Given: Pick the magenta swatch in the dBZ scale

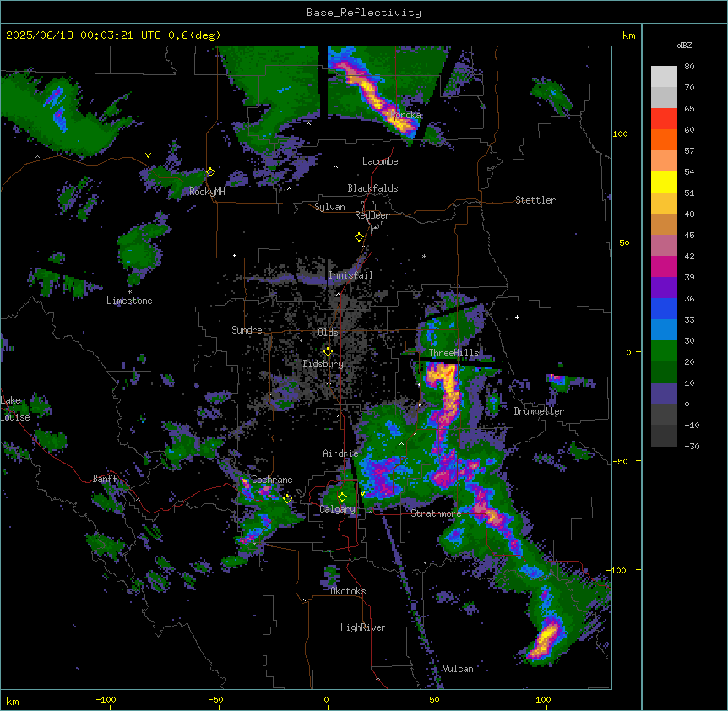Looking at the screenshot, I should pos(664,266).
